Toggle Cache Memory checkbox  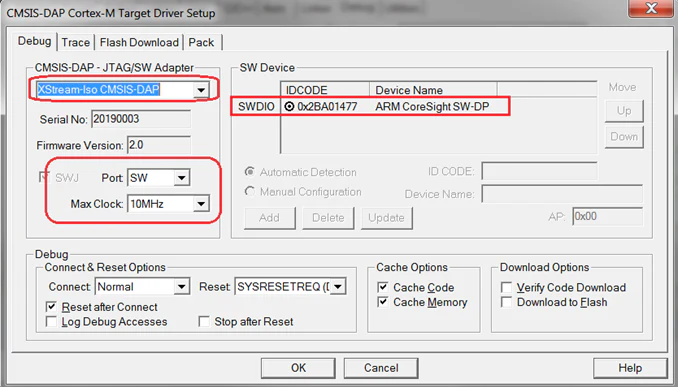click(x=383, y=302)
